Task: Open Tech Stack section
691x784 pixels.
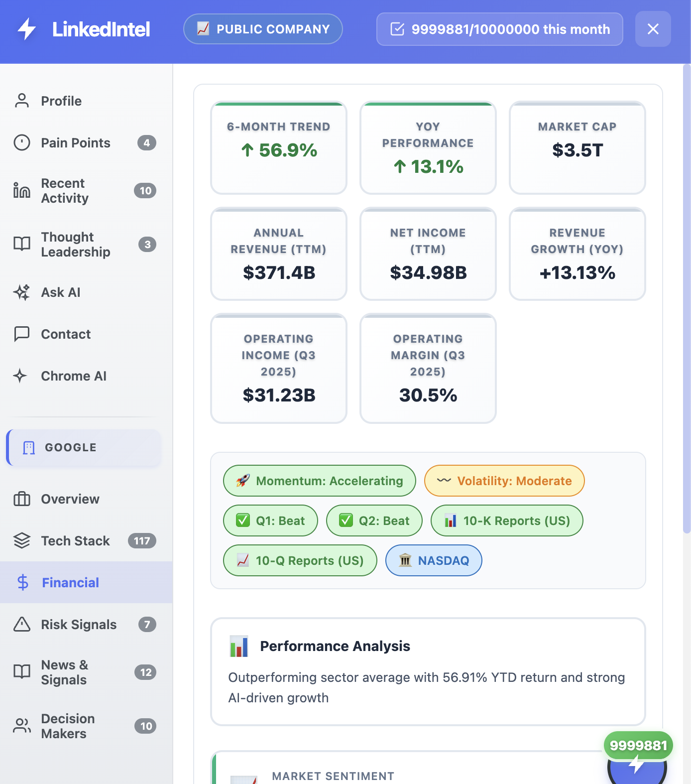Action: [x=86, y=540]
